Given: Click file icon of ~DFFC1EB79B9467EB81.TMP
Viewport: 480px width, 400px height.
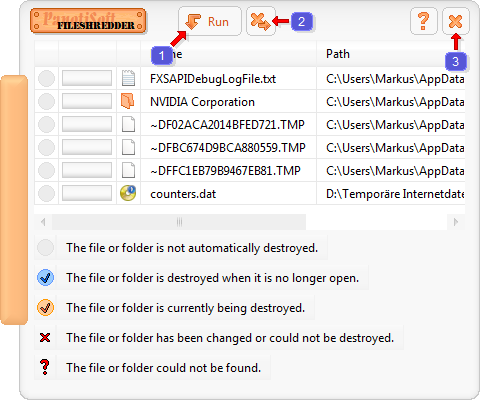Looking at the screenshot, I should (x=128, y=170).
